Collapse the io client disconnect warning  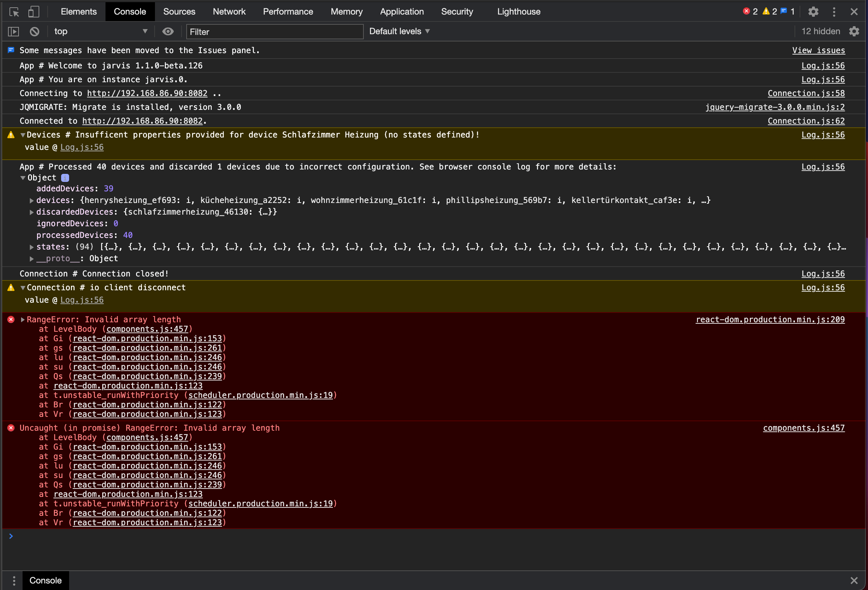(23, 288)
